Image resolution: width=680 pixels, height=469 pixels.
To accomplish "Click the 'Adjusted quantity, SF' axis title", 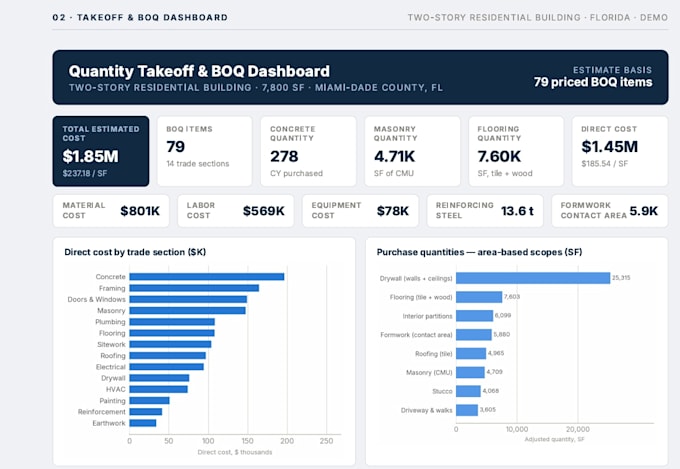I will (555, 439).
